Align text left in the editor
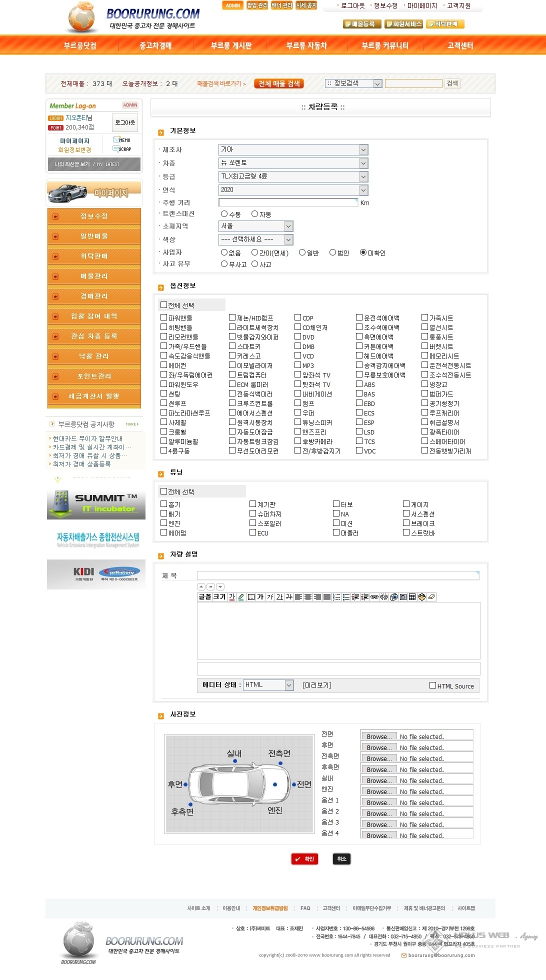 298,596
